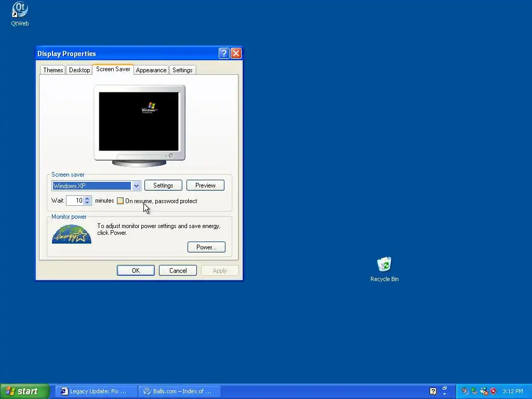Click the Preview button
Viewport: 532px width, 399px height.
click(205, 185)
